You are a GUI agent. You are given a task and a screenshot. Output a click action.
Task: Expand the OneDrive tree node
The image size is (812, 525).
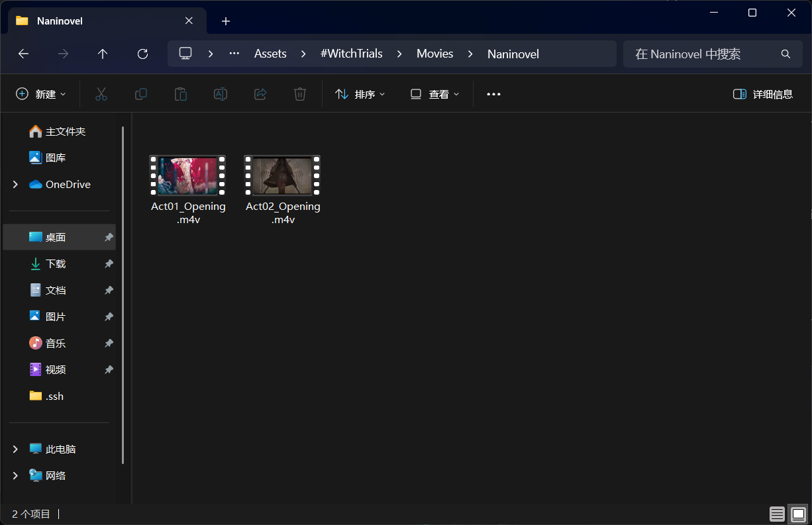(x=15, y=185)
